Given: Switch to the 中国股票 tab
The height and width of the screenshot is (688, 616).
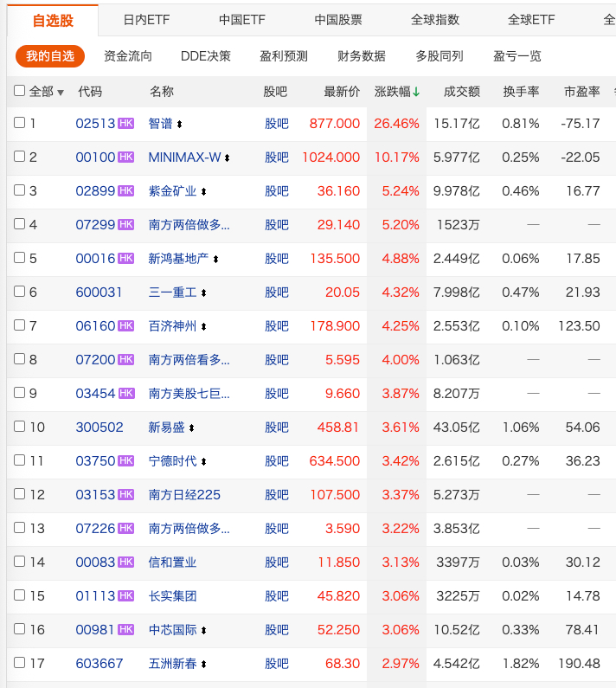Looking at the screenshot, I should pos(338,20).
